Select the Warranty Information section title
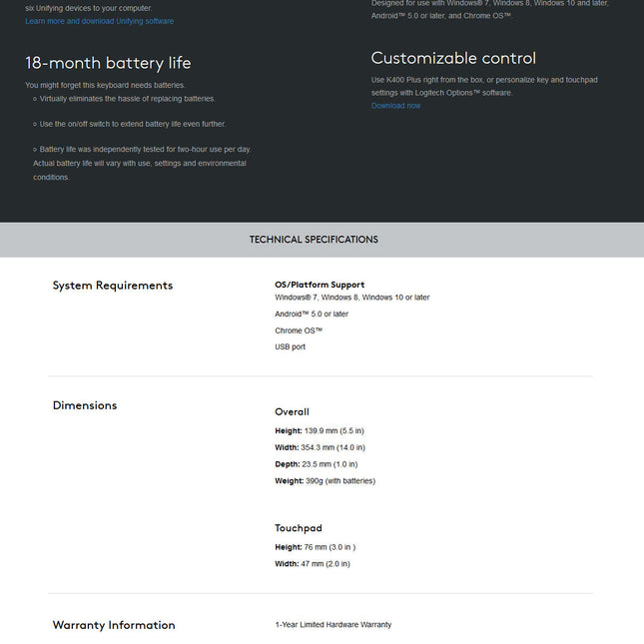644x644 pixels. (114, 625)
